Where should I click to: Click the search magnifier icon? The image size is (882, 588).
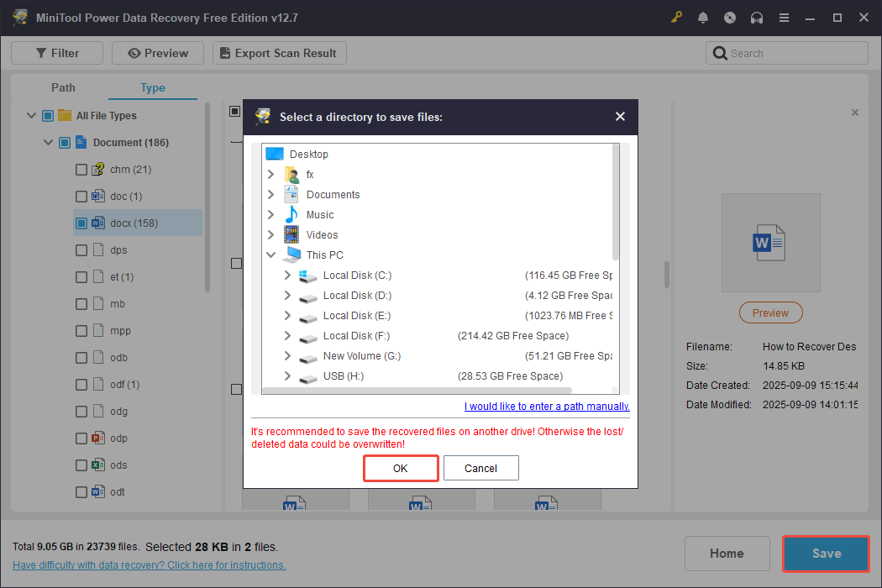point(721,52)
